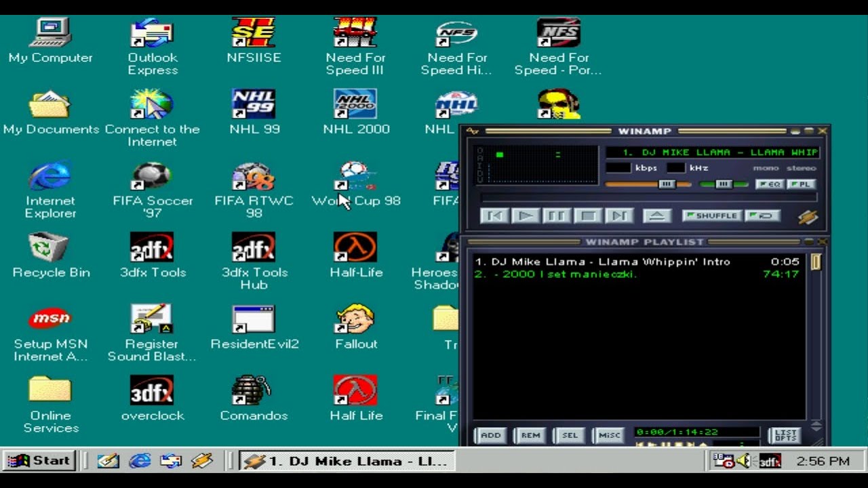
Task: Click the Play button in Winamp
Action: click(526, 216)
